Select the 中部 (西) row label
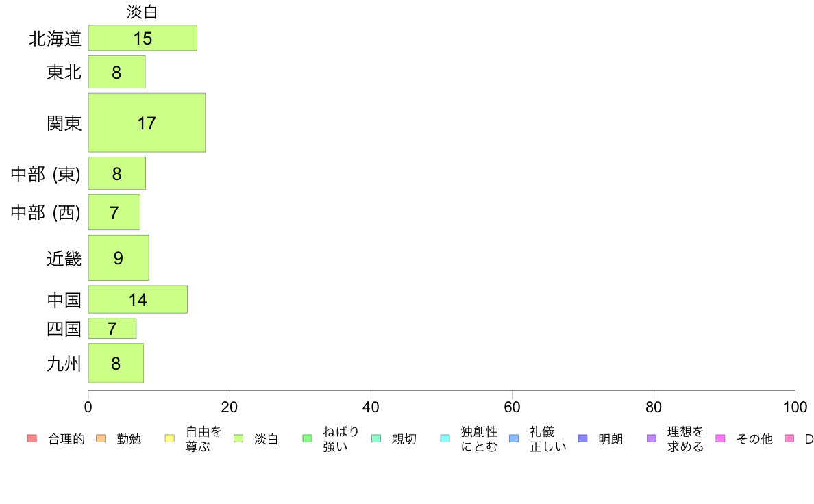 coord(46,213)
